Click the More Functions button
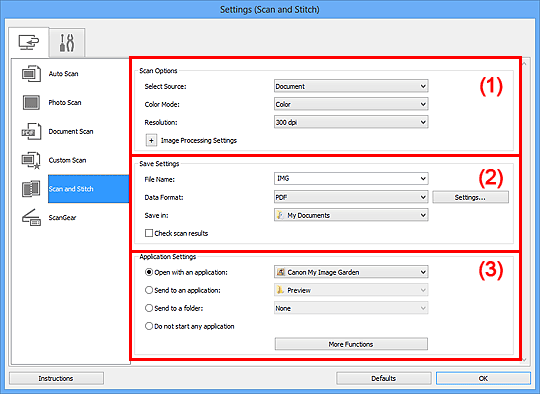540x394 pixels. [351, 344]
